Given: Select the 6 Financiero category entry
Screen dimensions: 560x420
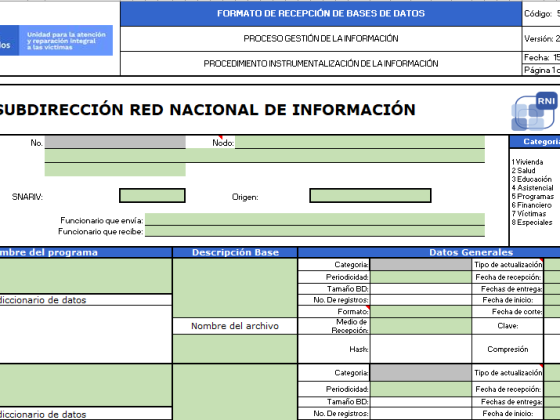Looking at the screenshot, I should [x=531, y=205].
